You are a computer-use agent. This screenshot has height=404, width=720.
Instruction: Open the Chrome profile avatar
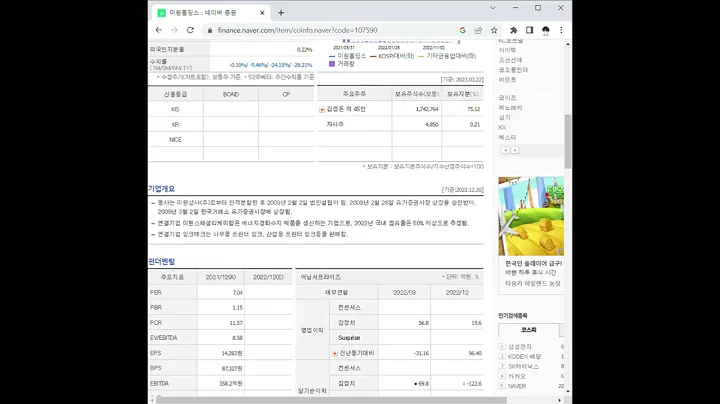pyautogui.click(x=546, y=30)
